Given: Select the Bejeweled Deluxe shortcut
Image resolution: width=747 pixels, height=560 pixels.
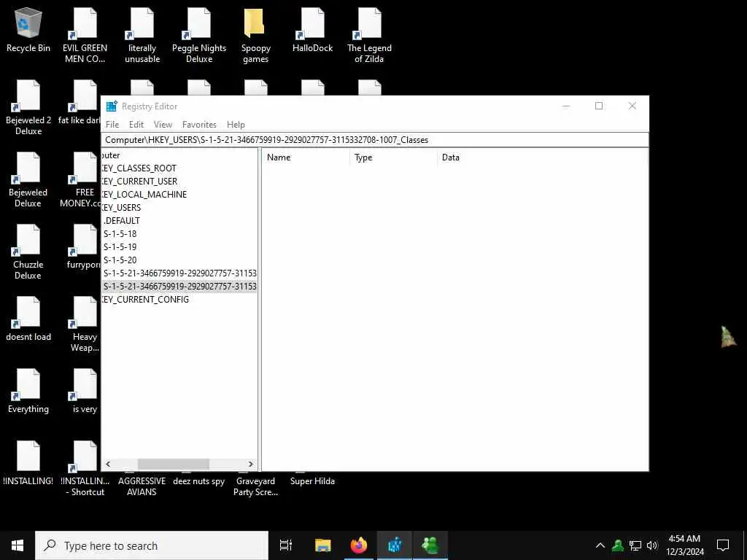Looking at the screenshot, I should click(28, 180).
